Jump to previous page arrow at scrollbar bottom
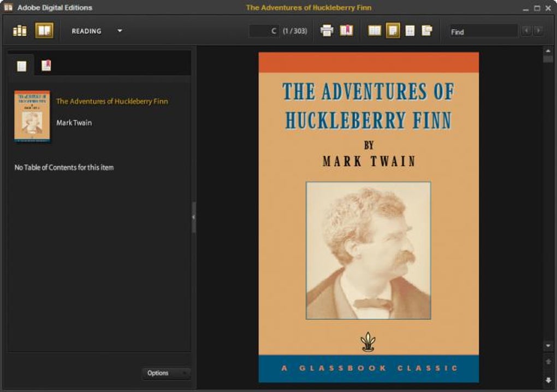 [x=548, y=361]
